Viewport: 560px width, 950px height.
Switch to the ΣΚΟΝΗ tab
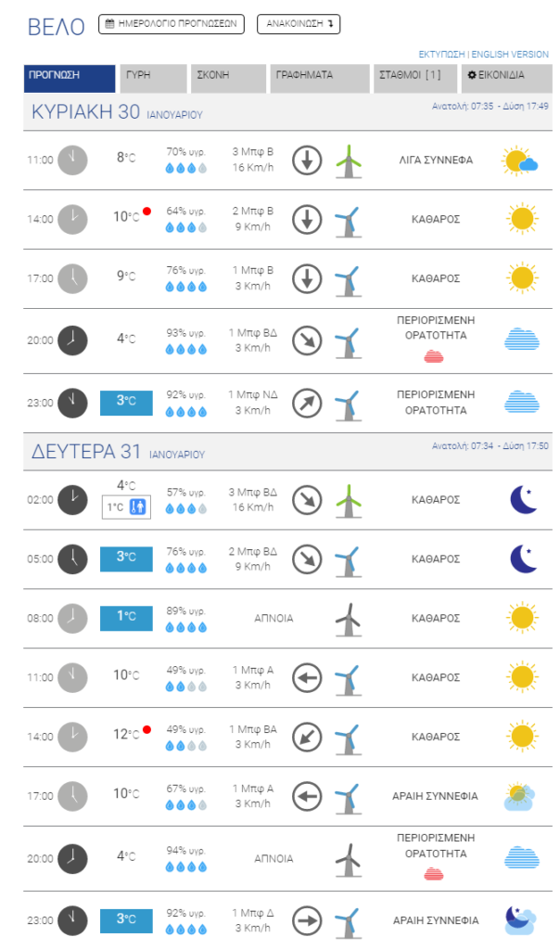coord(228,78)
